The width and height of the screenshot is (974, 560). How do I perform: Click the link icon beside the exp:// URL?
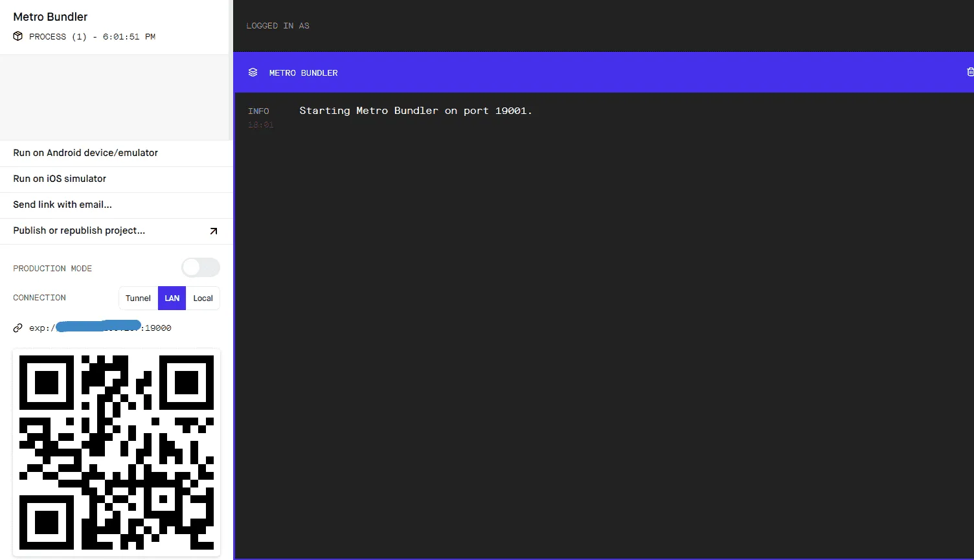[17, 328]
